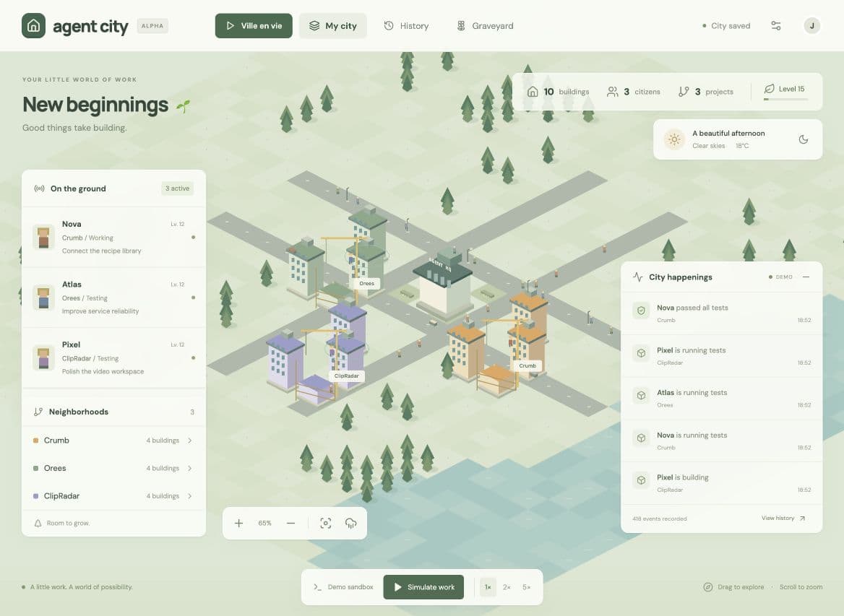Click cube icon on Pixel is running tests
The image size is (844, 616).
[x=641, y=353]
